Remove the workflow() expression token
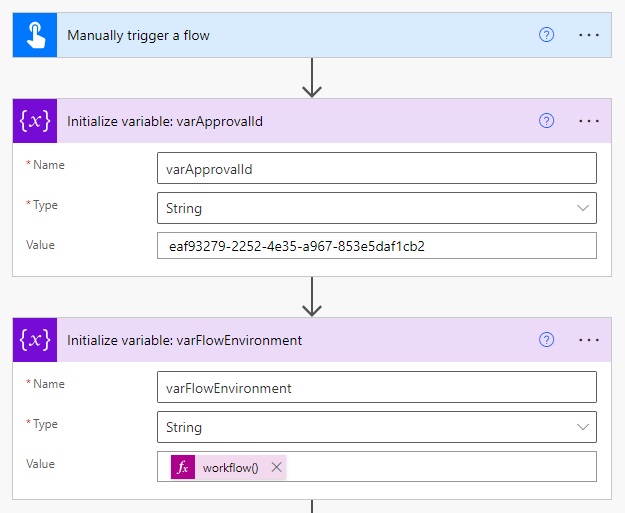 276,467
